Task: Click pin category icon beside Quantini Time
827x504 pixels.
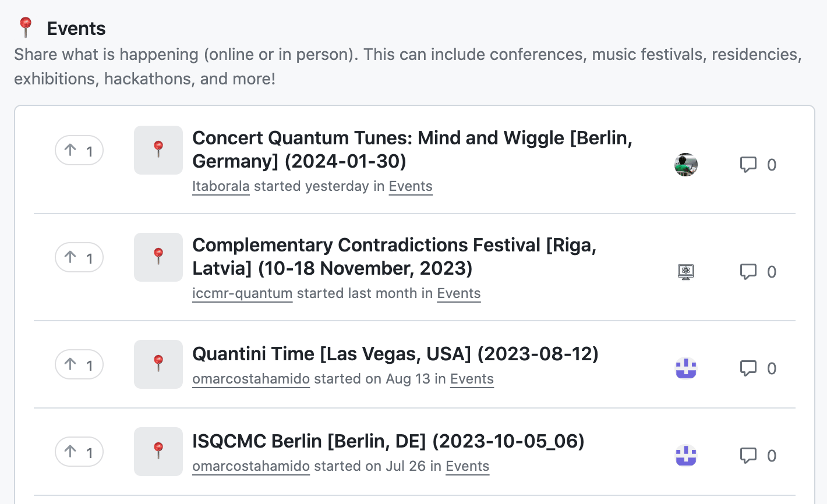Action: 158,364
